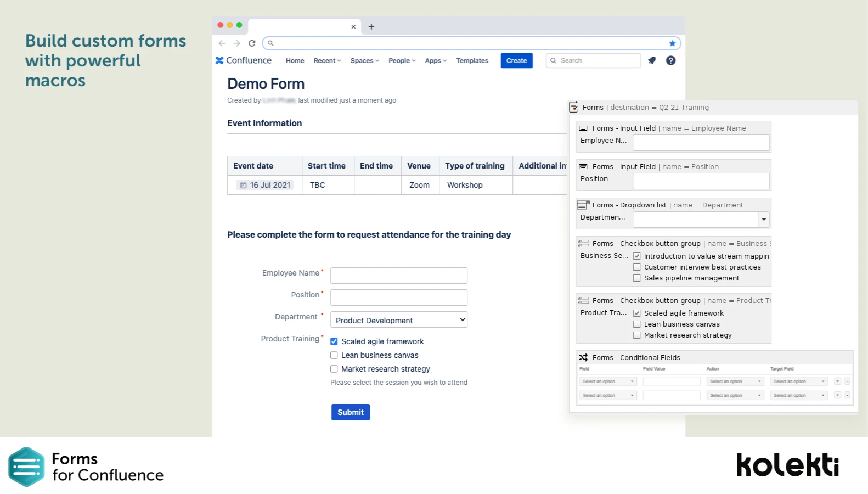Click the 16 Jul 2021 event date
Screen dimensions: 868x494
pyautogui.click(x=265, y=186)
